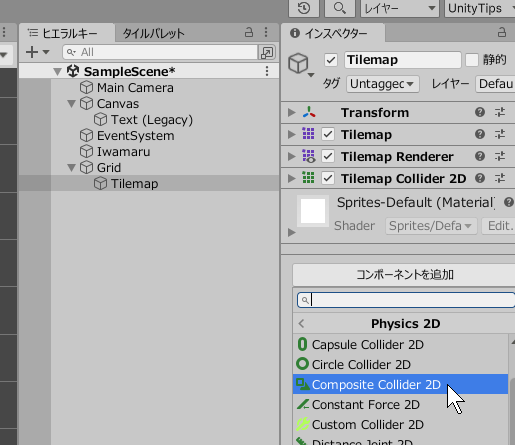Viewport: 515px width, 445px height.
Task: Click the search magnifier icon in top toolbar
Action: point(339,8)
